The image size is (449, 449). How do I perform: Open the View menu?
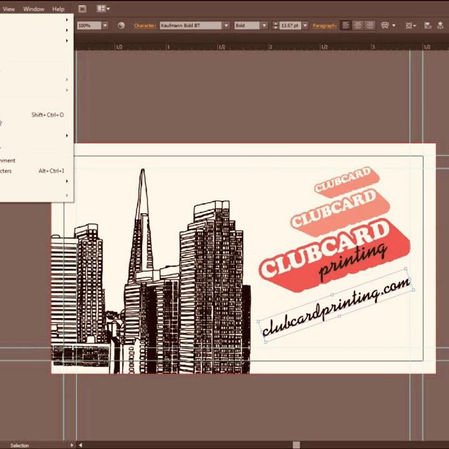(x=9, y=9)
